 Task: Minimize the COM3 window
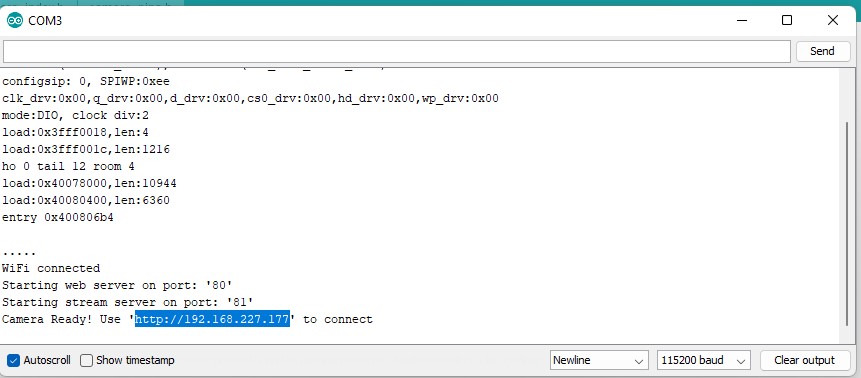click(x=742, y=20)
